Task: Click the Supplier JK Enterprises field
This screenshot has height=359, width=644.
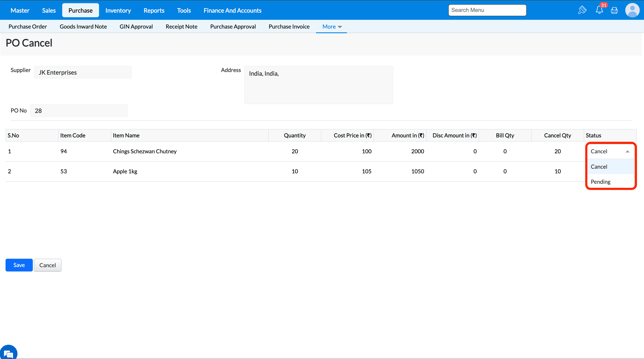Action: (82, 72)
